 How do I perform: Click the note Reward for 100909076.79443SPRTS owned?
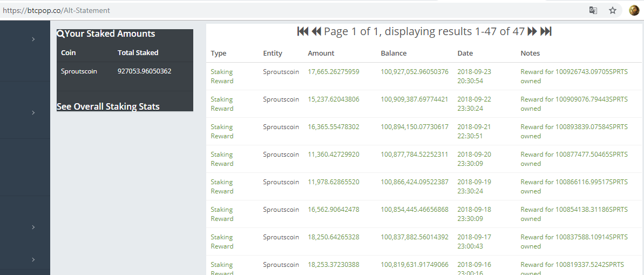tap(574, 104)
